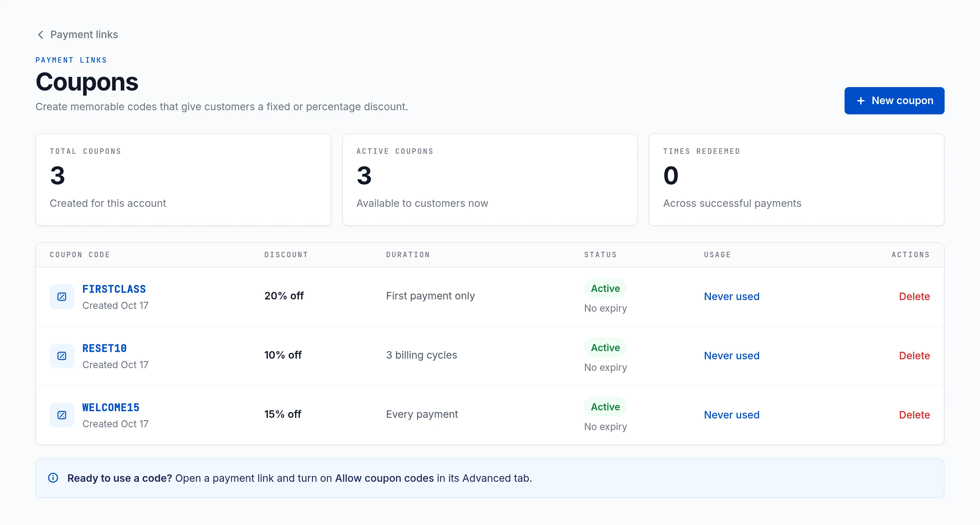Click the 10% off discount value
The image size is (980, 525).
point(283,355)
